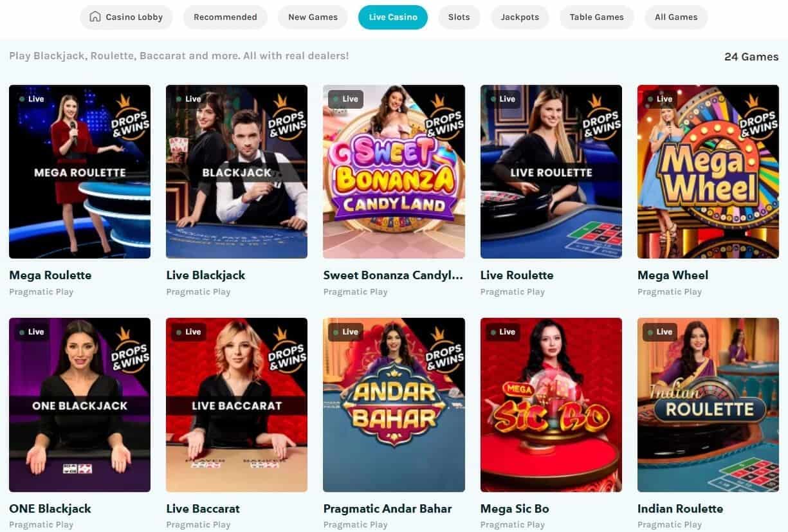Viewport: 788px width, 532px height.
Task: Select the Table Games tab
Action: tap(596, 17)
